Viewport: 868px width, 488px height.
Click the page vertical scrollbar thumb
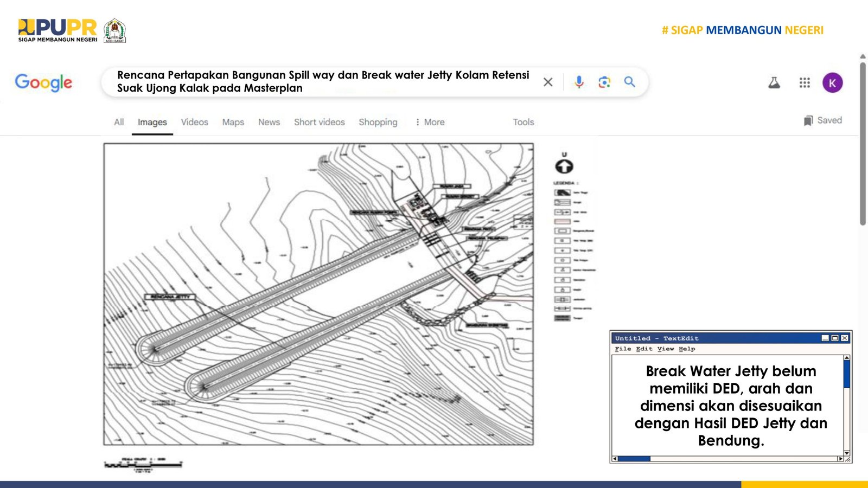coord(863,144)
